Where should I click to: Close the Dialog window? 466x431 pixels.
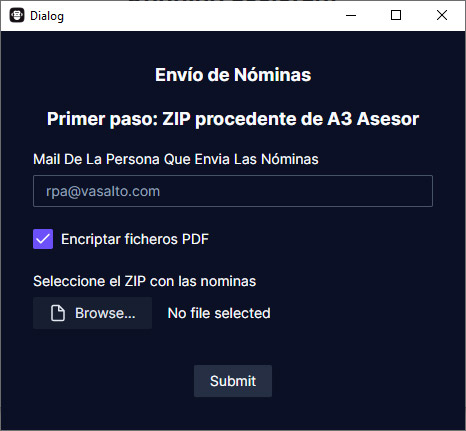(x=442, y=15)
